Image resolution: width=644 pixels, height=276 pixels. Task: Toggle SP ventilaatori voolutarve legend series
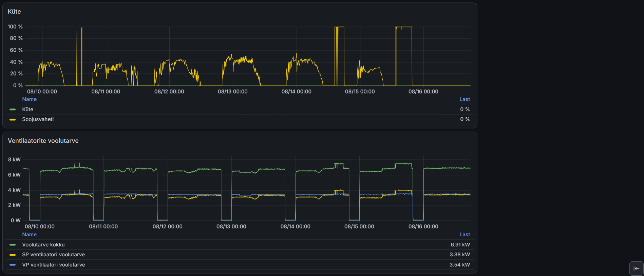point(53,255)
